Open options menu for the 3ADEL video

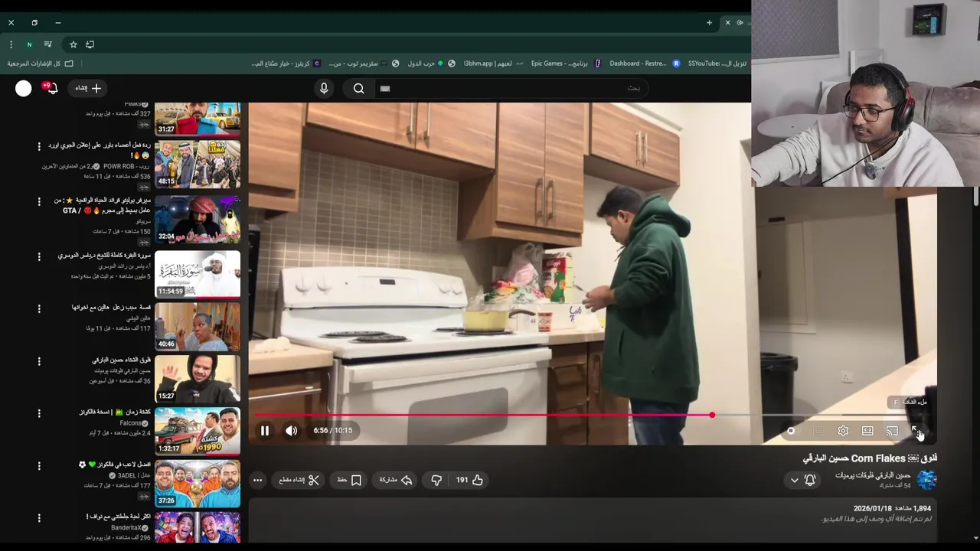point(39,465)
